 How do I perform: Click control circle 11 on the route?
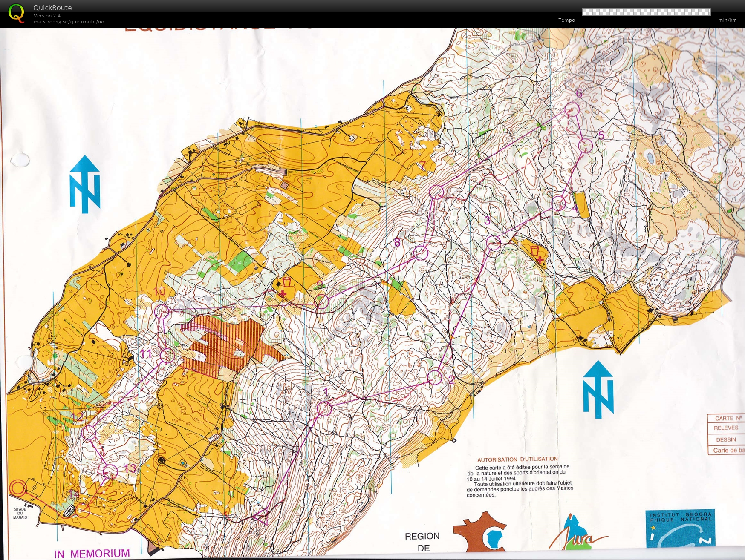pyautogui.click(x=167, y=355)
